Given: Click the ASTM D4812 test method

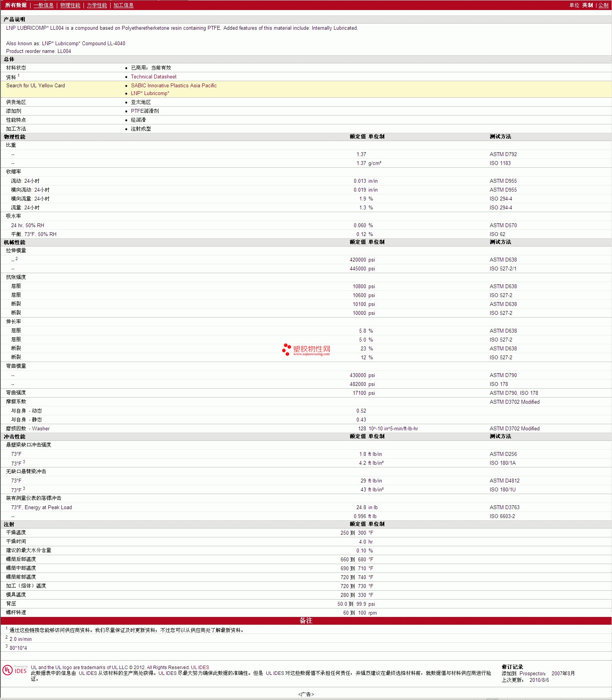Looking at the screenshot, I should 505,481.
